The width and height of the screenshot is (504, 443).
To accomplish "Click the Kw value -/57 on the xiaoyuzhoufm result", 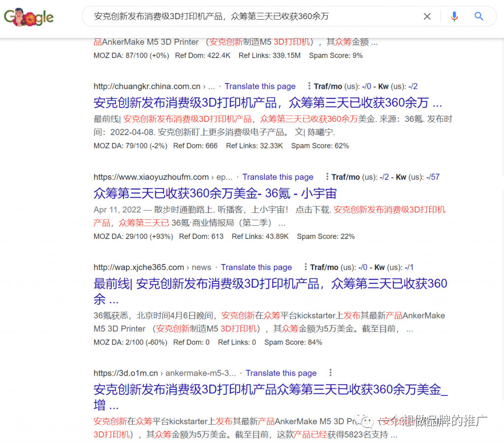I will point(433,177).
